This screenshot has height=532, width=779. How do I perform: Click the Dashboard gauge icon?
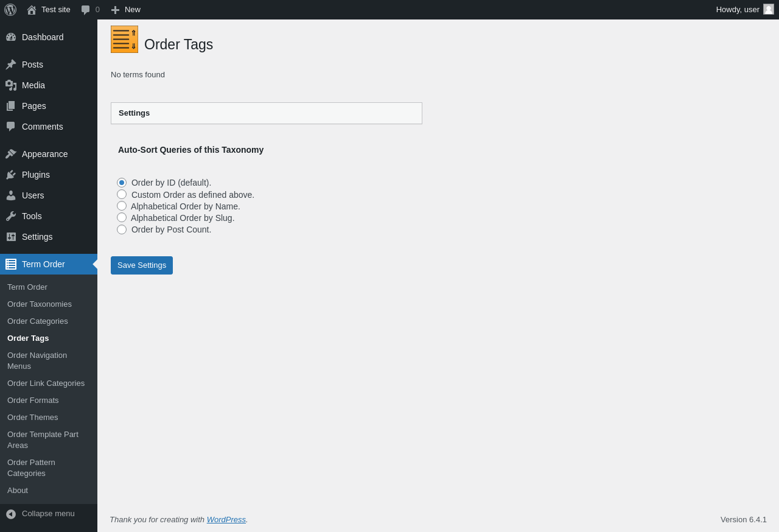point(11,37)
